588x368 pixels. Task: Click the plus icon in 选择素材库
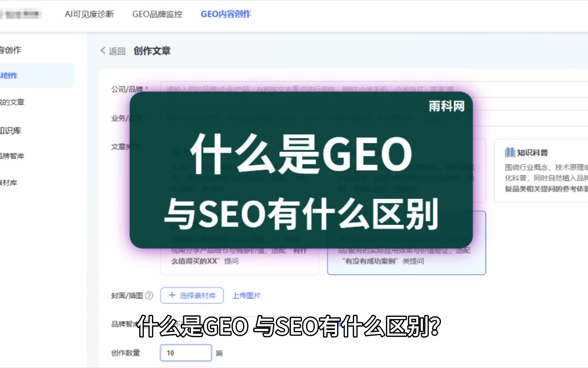pyautogui.click(x=172, y=295)
